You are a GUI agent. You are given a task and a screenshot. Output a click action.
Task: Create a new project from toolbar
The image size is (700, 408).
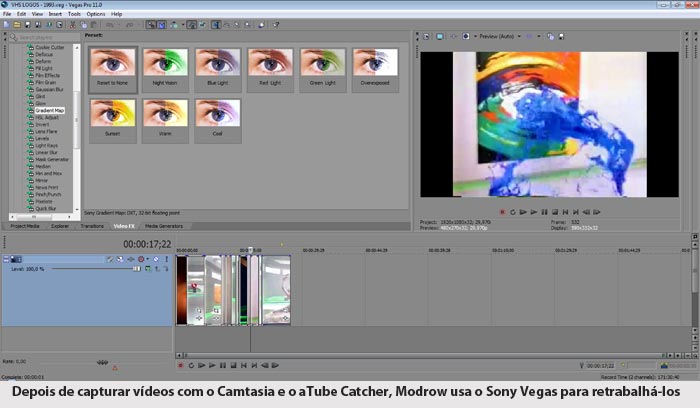pyautogui.click(x=7, y=25)
